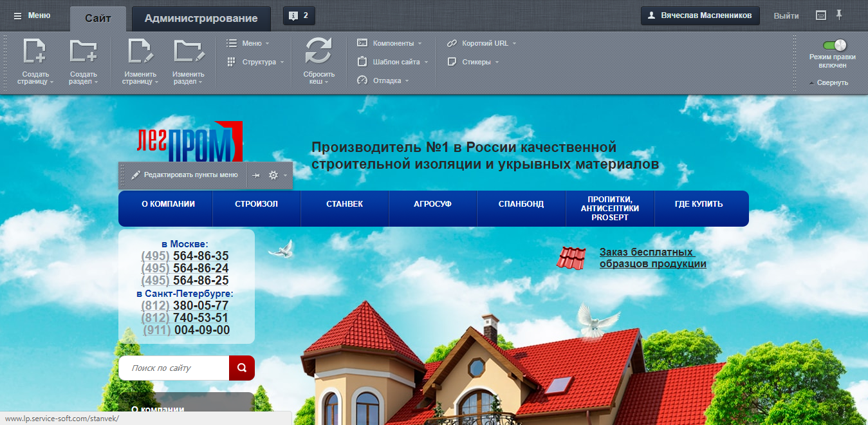Pin the admin panel with pushpin icon
Image resolution: width=868 pixels, height=425 pixels.
(x=839, y=14)
